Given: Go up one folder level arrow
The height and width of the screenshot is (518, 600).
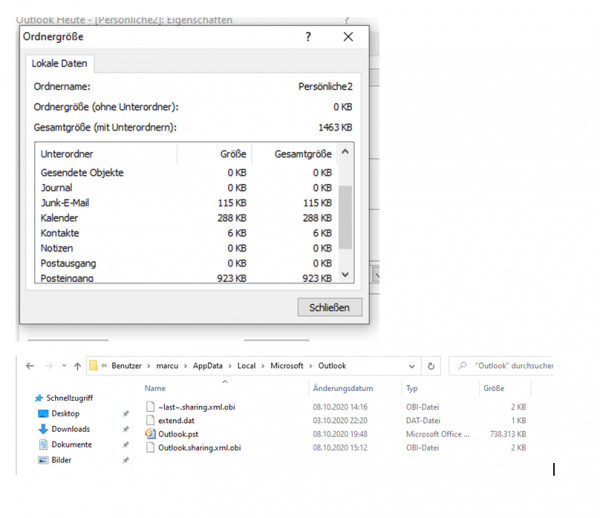Looking at the screenshot, I should pos(77,366).
